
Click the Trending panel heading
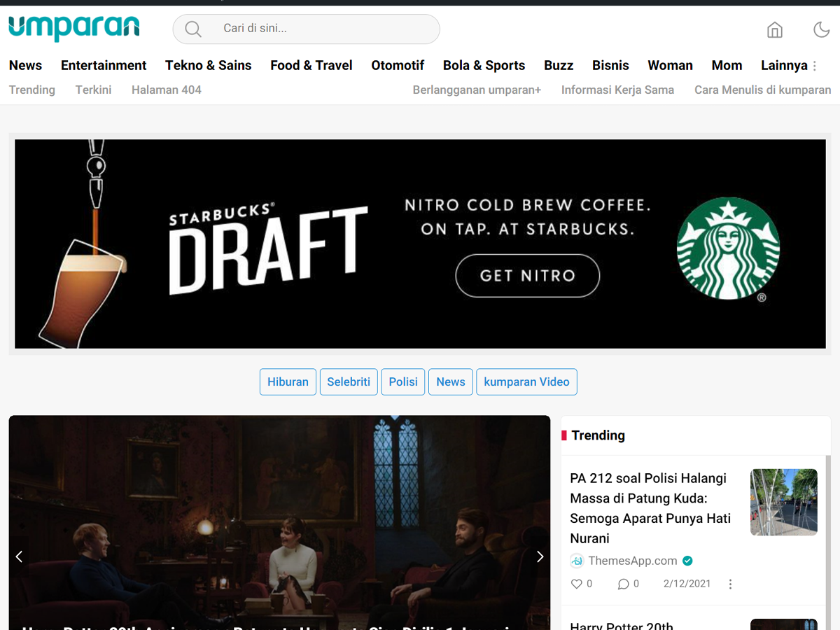click(x=598, y=435)
